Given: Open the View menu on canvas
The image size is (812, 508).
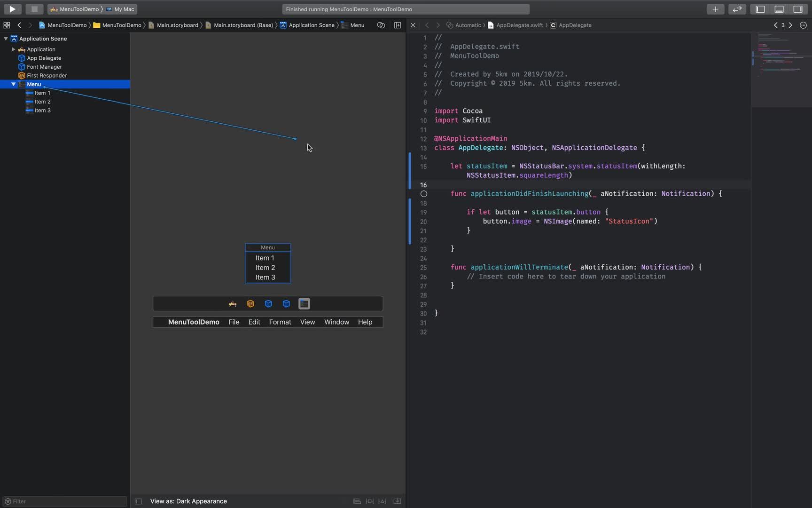Looking at the screenshot, I should [x=307, y=322].
